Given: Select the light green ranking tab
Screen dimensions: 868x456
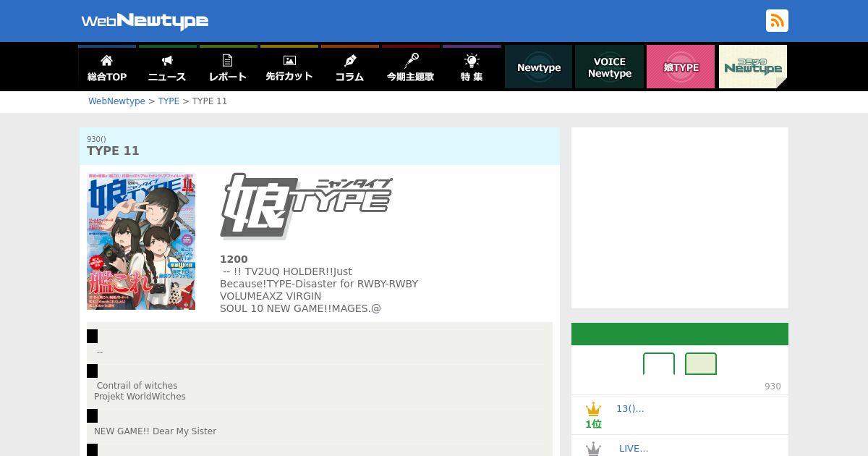Looking at the screenshot, I should [701, 363].
